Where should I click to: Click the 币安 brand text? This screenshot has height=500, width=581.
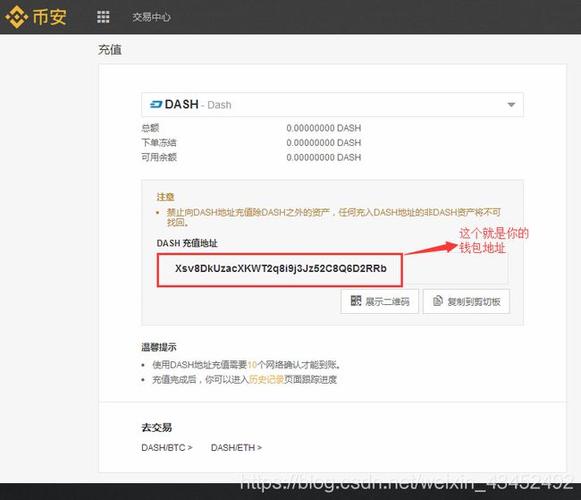pyautogui.click(x=50, y=17)
